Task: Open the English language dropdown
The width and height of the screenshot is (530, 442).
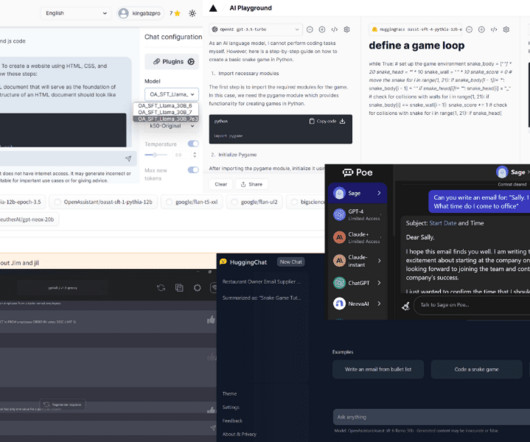Action: tap(76, 13)
